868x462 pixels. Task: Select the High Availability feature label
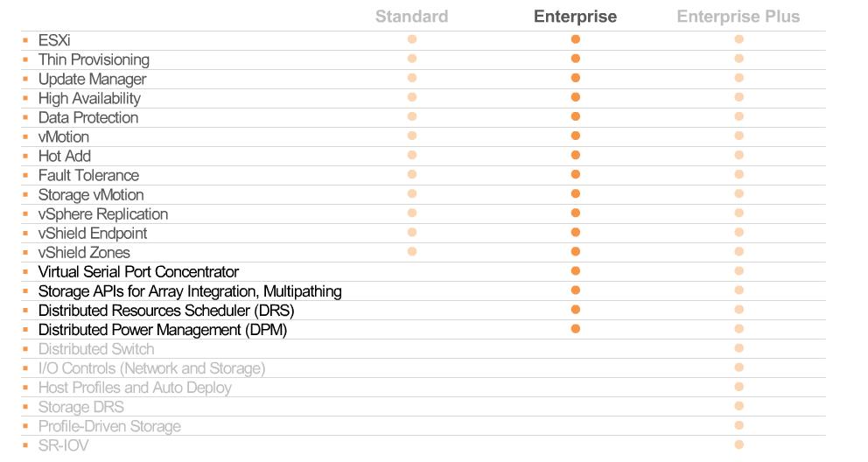click(89, 99)
